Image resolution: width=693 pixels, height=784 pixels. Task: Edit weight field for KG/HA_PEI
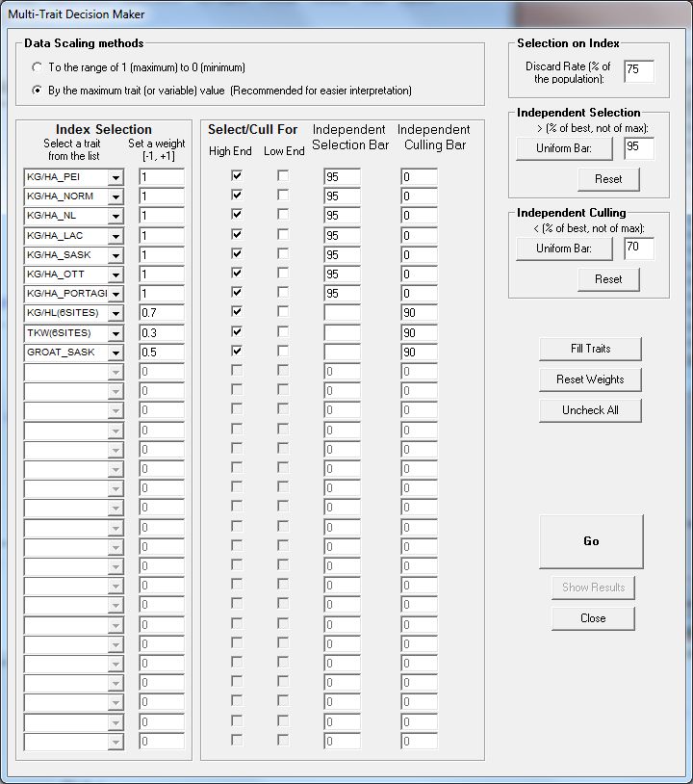pos(162,177)
